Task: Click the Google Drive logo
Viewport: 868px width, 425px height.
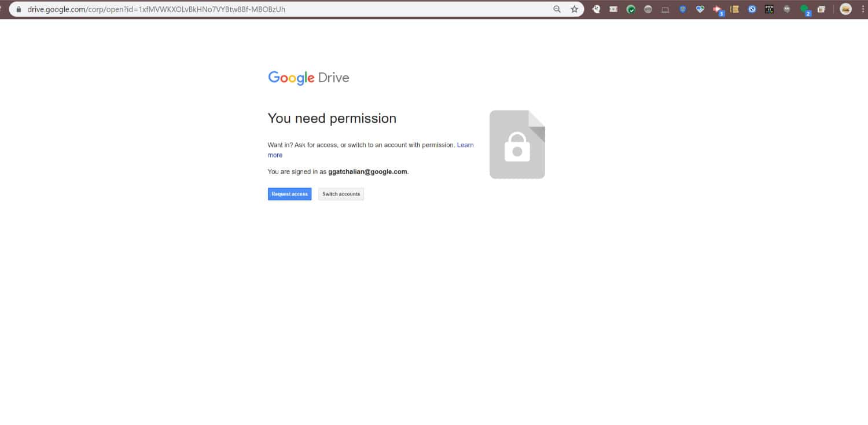Action: coord(308,78)
